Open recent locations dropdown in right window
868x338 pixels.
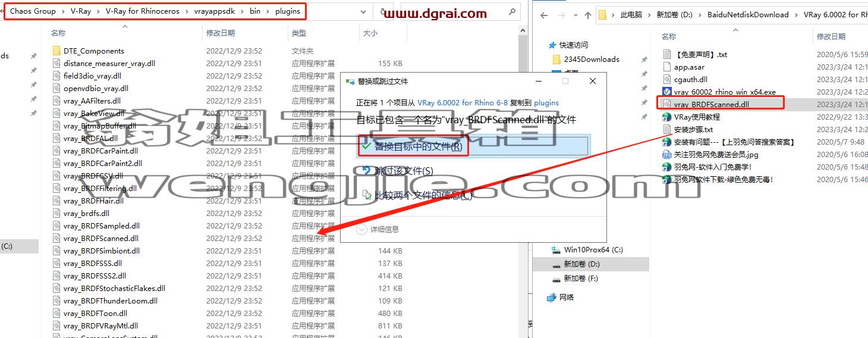click(x=575, y=15)
